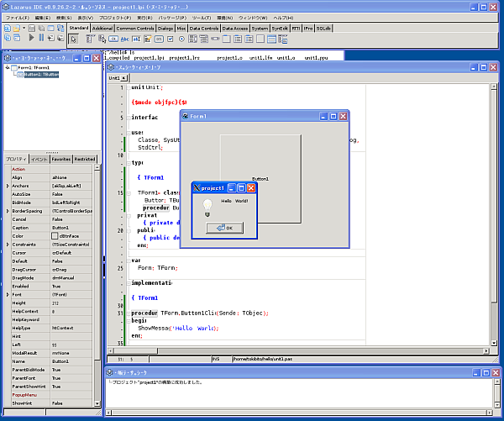Switch to the Common Controls palette tab
This screenshot has width=504, height=421.
point(135,29)
